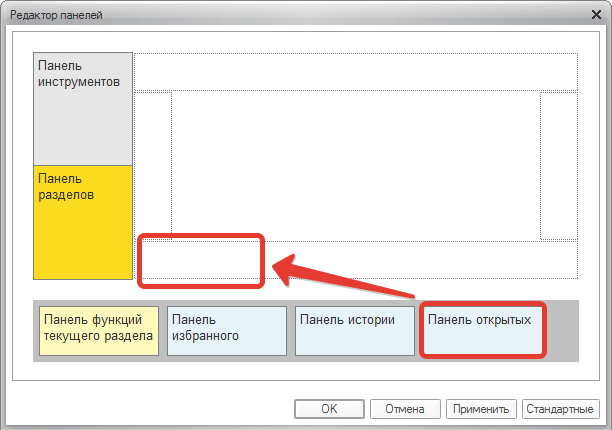Select the gray Панель инструментов block
The height and width of the screenshot is (430, 612).
pyautogui.click(x=83, y=108)
